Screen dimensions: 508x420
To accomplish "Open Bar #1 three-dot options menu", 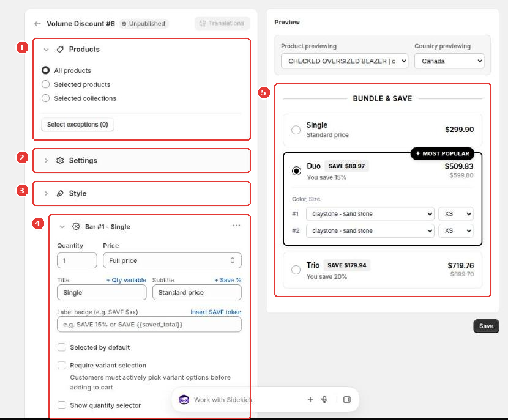I will 236,226.
